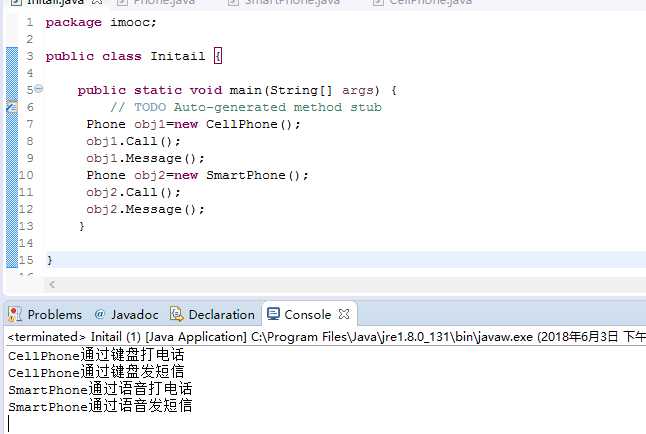Close the Console view

tap(343, 314)
